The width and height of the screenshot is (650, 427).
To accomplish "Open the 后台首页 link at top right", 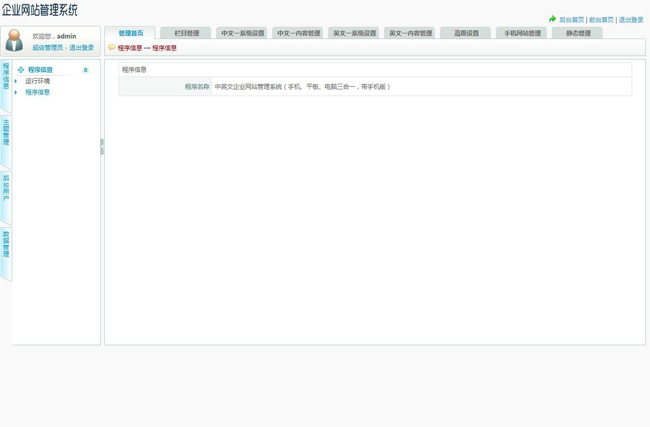I will coord(571,19).
